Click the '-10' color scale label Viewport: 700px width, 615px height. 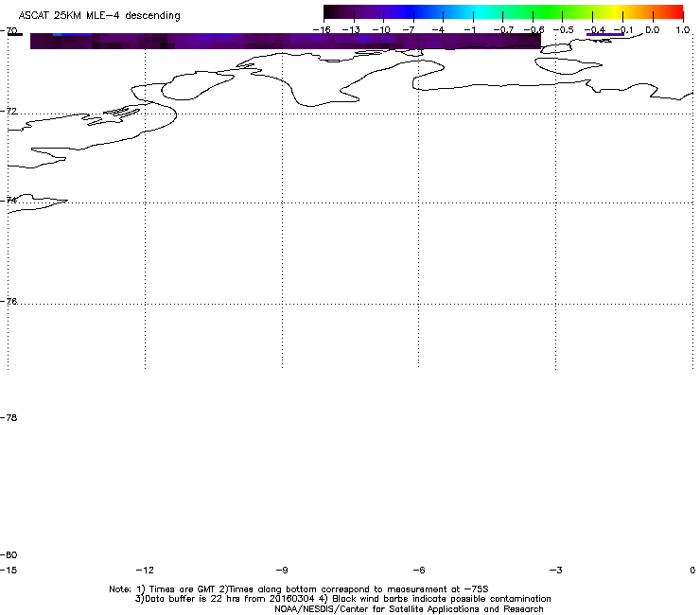coord(381,30)
